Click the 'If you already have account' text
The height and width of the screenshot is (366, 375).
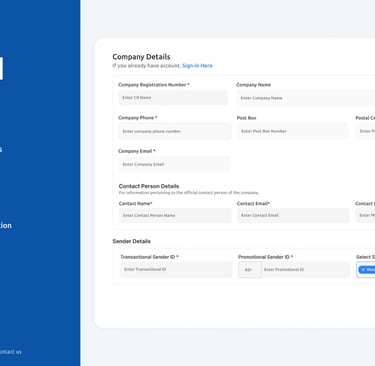point(146,66)
